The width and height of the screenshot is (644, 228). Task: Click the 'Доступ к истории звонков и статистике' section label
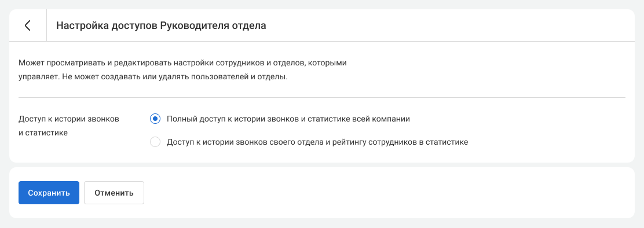tap(69, 126)
